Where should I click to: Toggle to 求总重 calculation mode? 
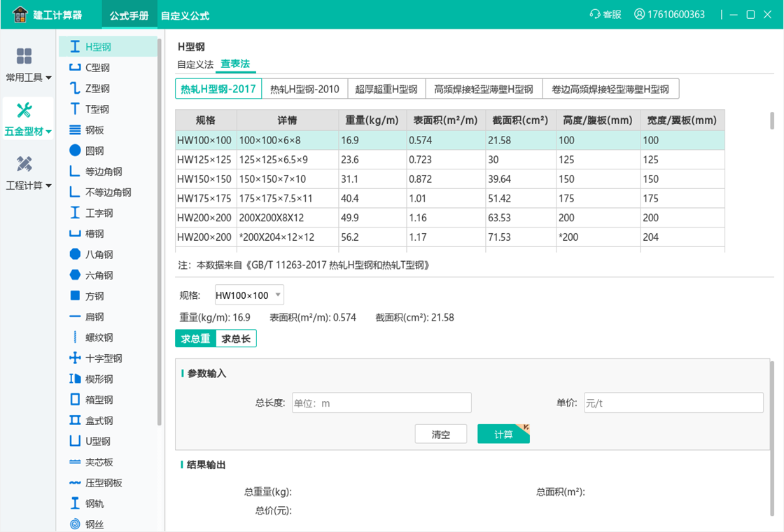195,339
